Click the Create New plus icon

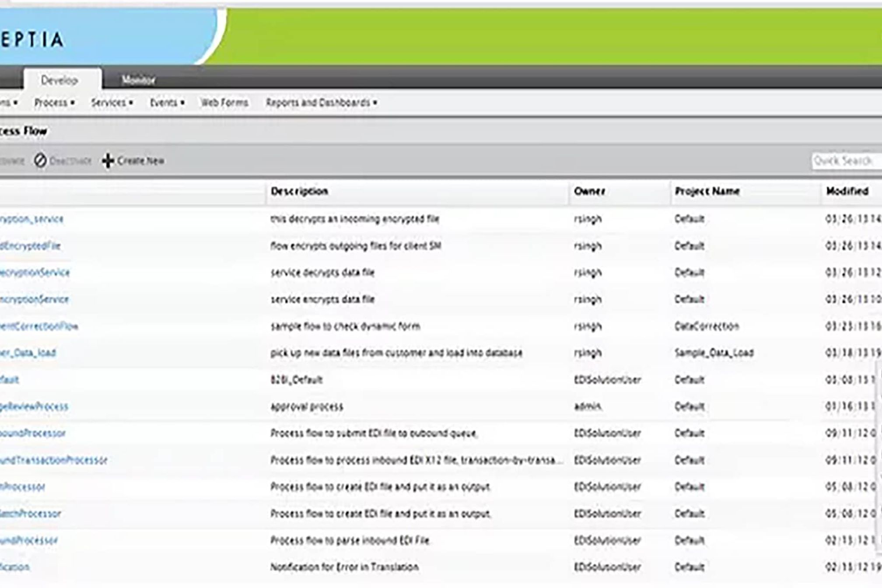pyautogui.click(x=108, y=161)
